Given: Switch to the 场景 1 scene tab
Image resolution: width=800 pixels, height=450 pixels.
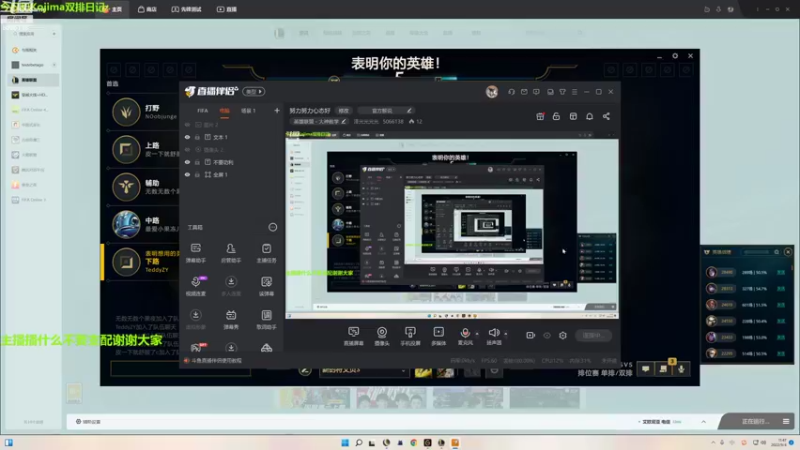Looking at the screenshot, I should coord(248,111).
